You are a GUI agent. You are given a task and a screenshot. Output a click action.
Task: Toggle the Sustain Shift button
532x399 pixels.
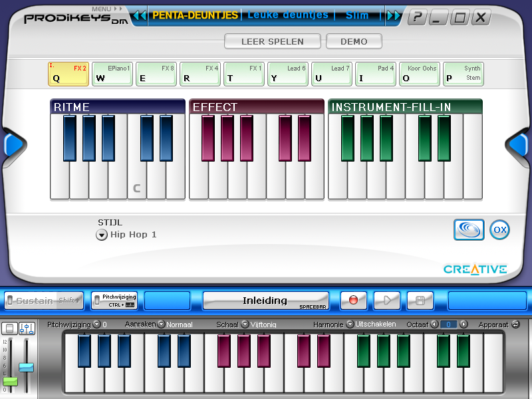point(44,301)
